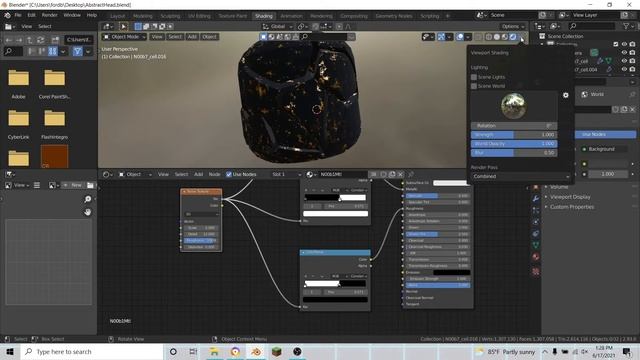Toggle X-ray view in viewport header

click(478, 37)
